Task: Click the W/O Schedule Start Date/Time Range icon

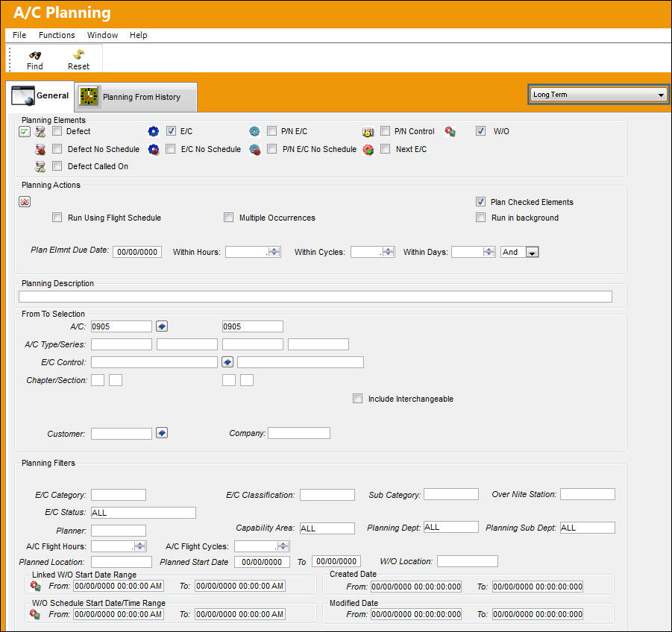Action: click(35, 614)
